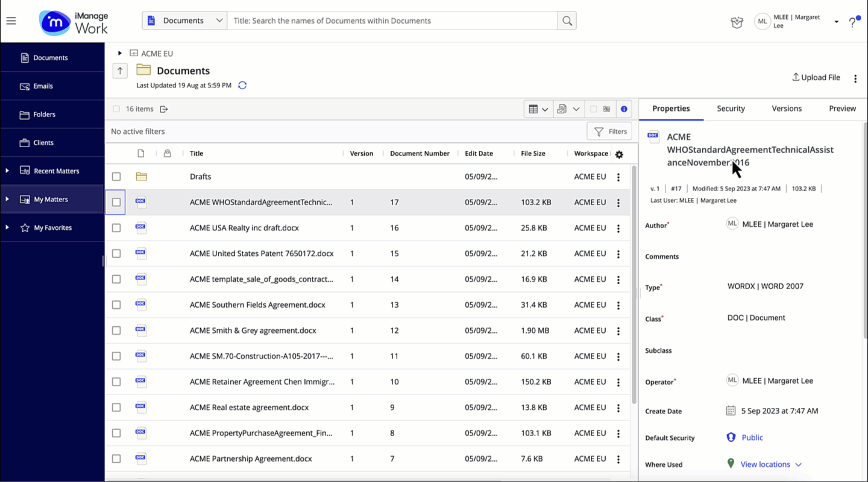
Task: Open the hamburger navigation menu
Action: [11, 21]
